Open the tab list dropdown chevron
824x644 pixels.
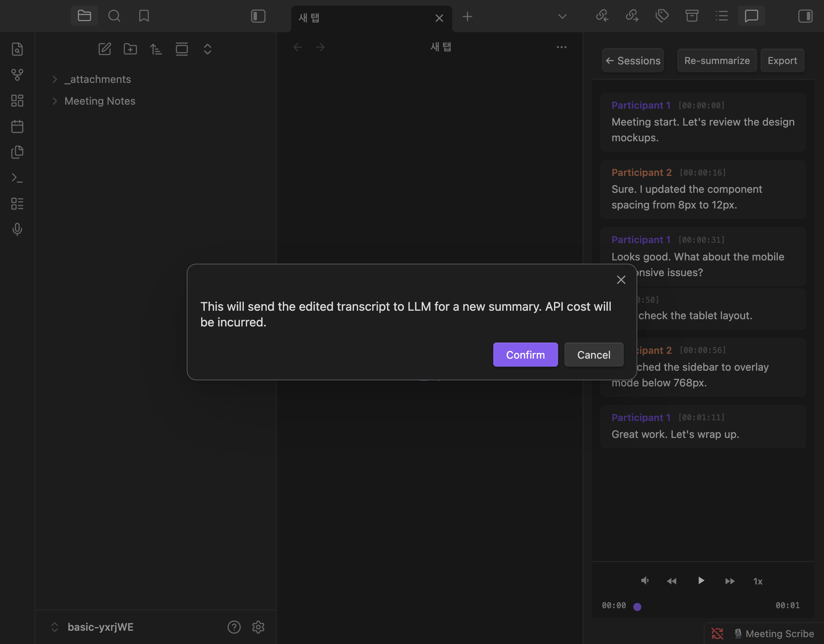562,17
